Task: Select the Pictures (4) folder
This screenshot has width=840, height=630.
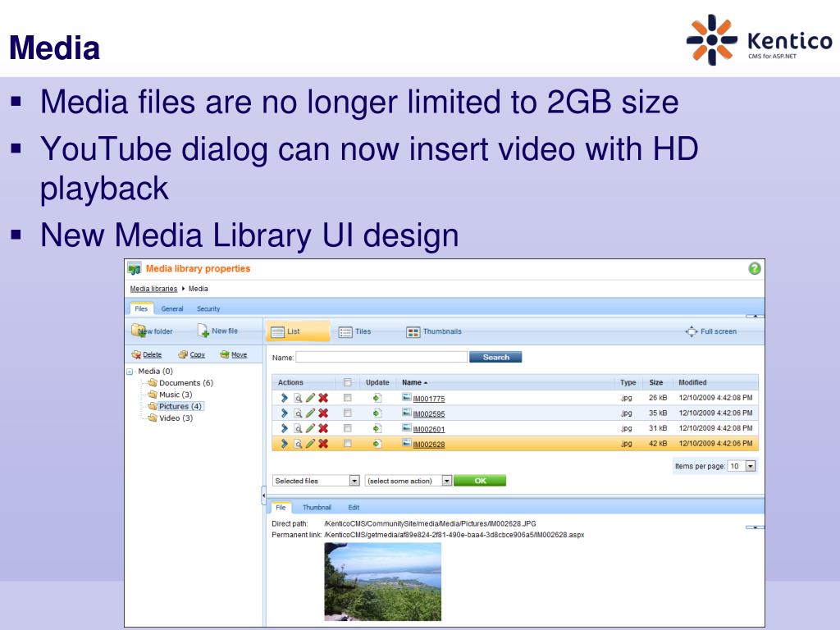Action: (180, 407)
